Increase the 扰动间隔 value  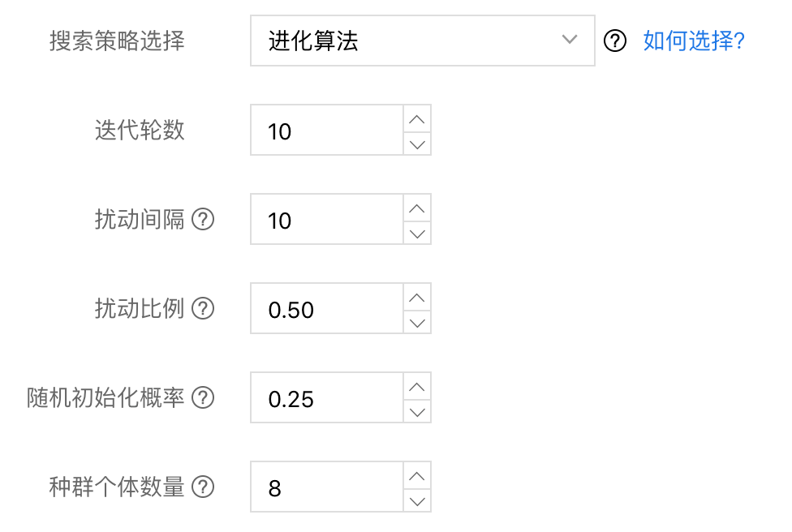417,208
